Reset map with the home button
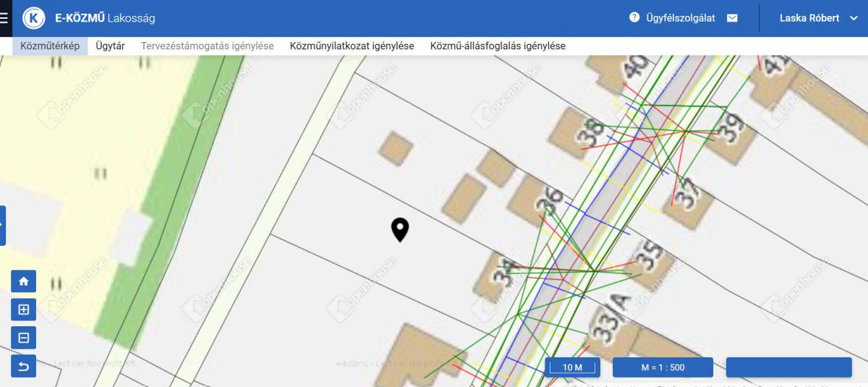 pyautogui.click(x=23, y=281)
